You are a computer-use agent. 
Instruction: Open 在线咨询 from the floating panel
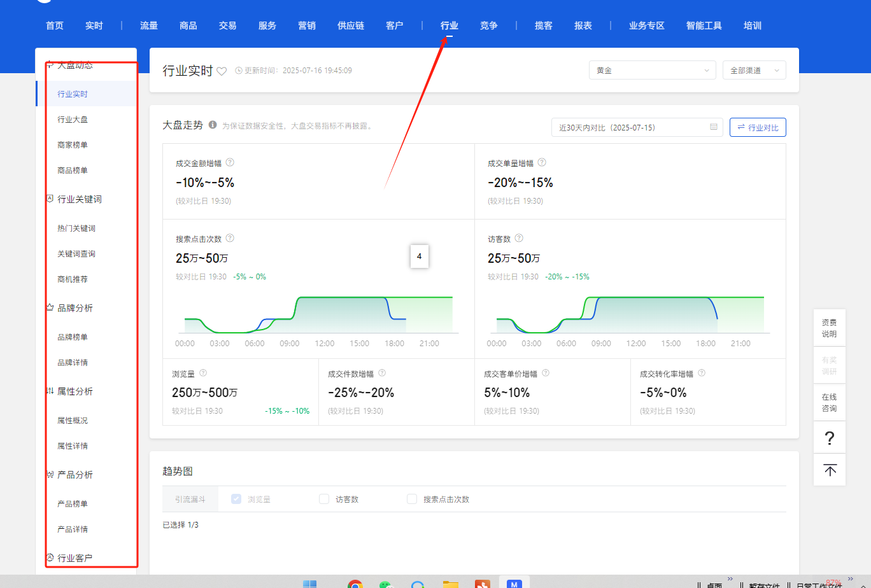(x=829, y=402)
